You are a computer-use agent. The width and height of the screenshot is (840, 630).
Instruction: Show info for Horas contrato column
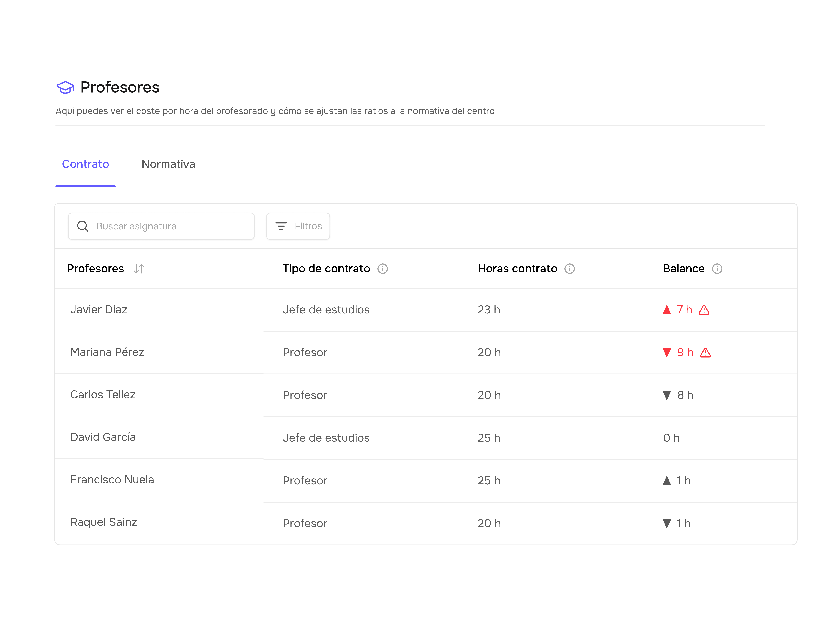[570, 269]
